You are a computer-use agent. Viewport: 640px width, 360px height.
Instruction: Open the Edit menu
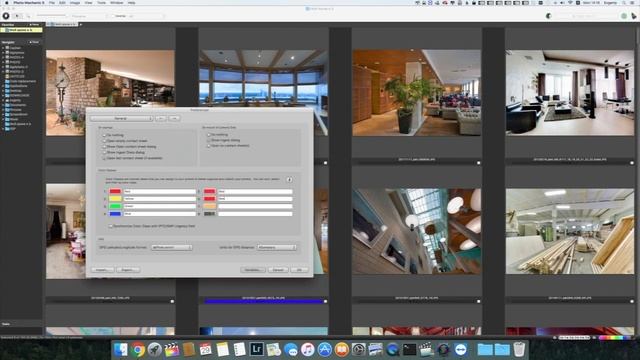point(62,3)
